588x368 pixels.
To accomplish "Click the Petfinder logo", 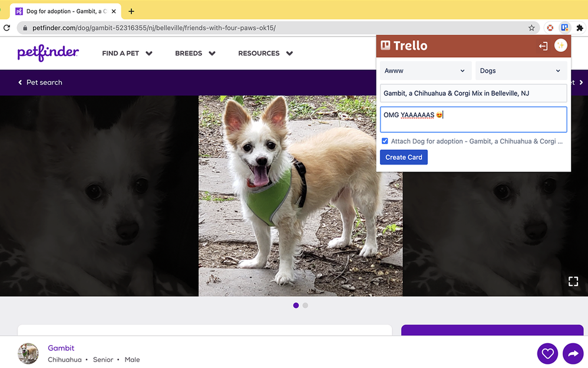I will (x=48, y=53).
